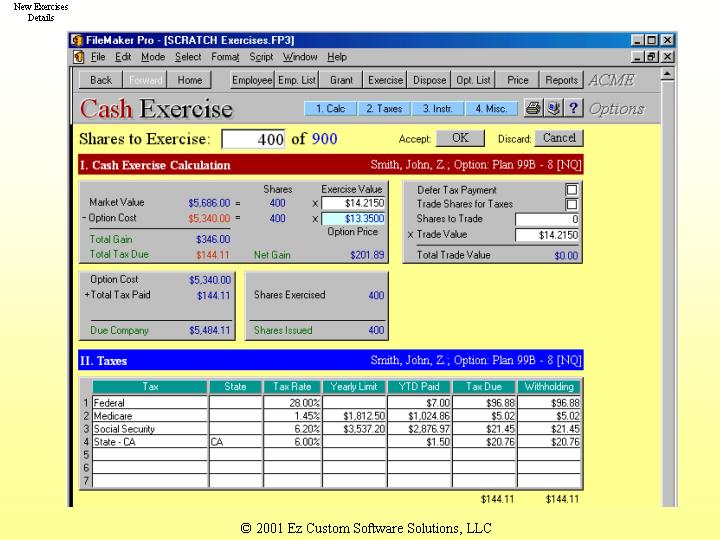Switch to the 4. Misc. tab
This screenshot has height=540, width=720.
491,109
